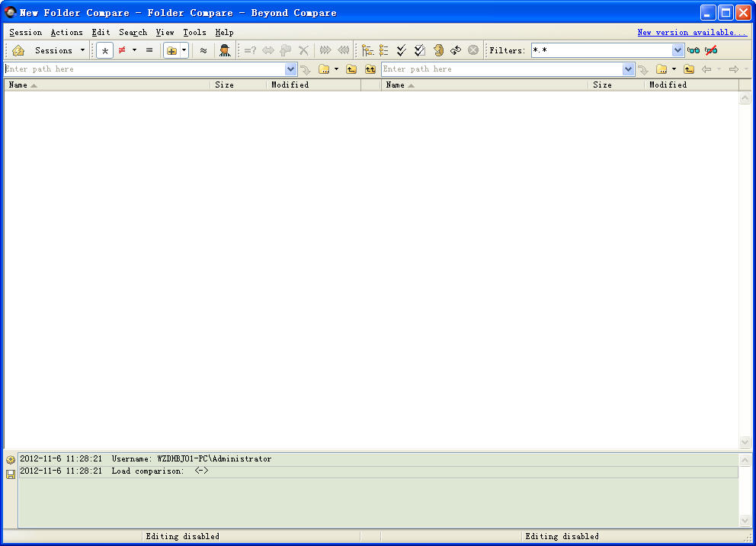The height and width of the screenshot is (546, 756).
Task: Open the Actions menu
Action: pos(67,33)
